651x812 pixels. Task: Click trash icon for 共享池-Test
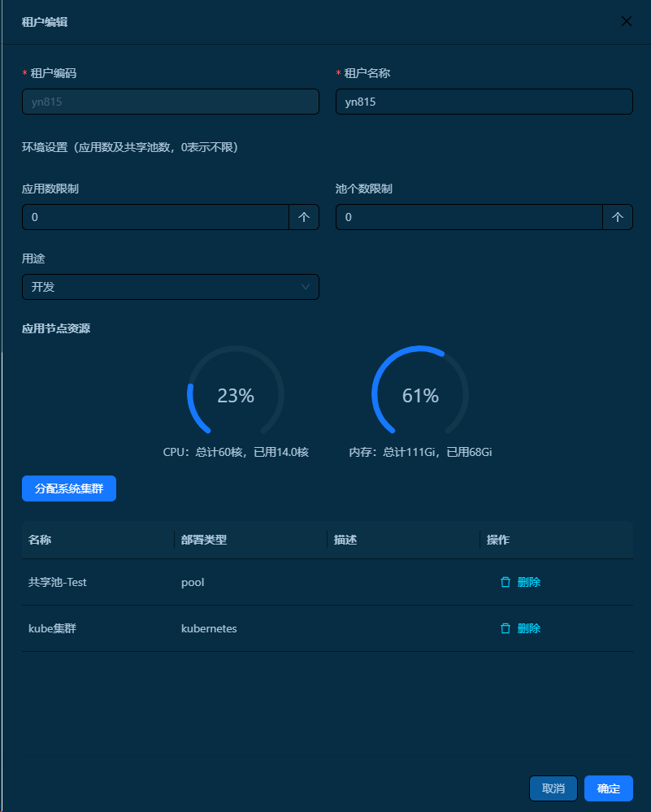506,582
